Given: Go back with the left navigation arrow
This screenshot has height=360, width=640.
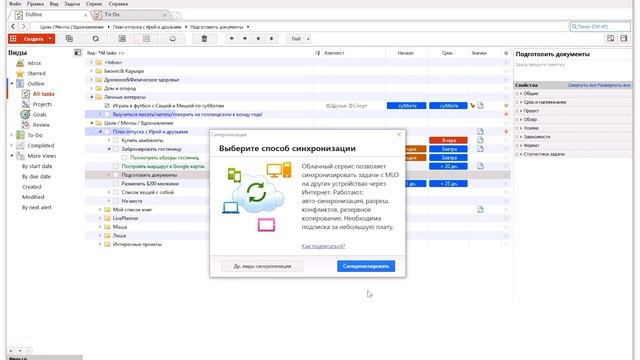Looking at the screenshot, I should 13,27.
